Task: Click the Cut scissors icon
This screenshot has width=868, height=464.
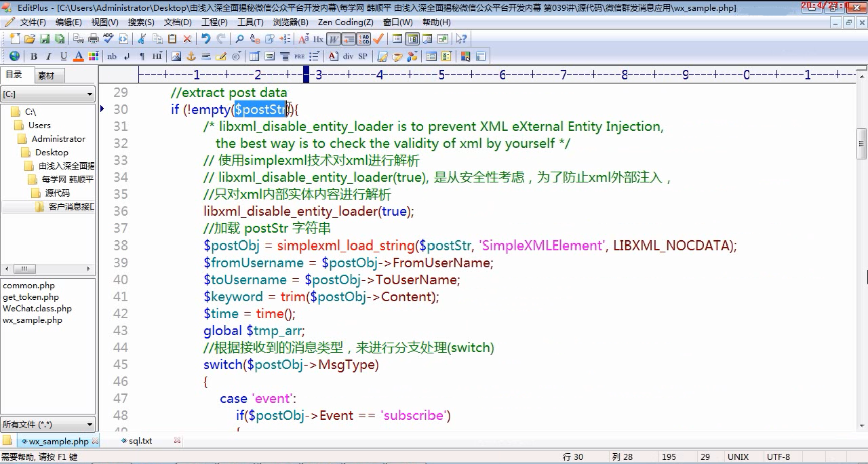Action: pos(142,39)
